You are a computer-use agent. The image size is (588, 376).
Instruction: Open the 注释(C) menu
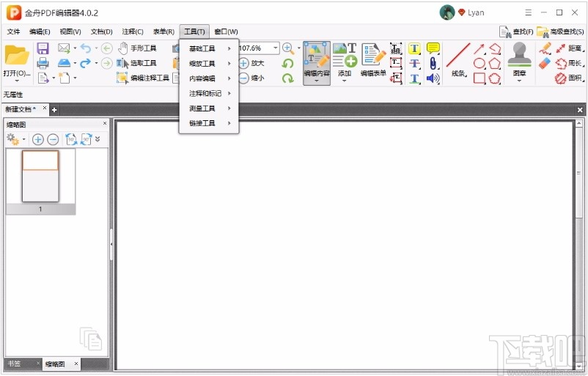(x=133, y=32)
